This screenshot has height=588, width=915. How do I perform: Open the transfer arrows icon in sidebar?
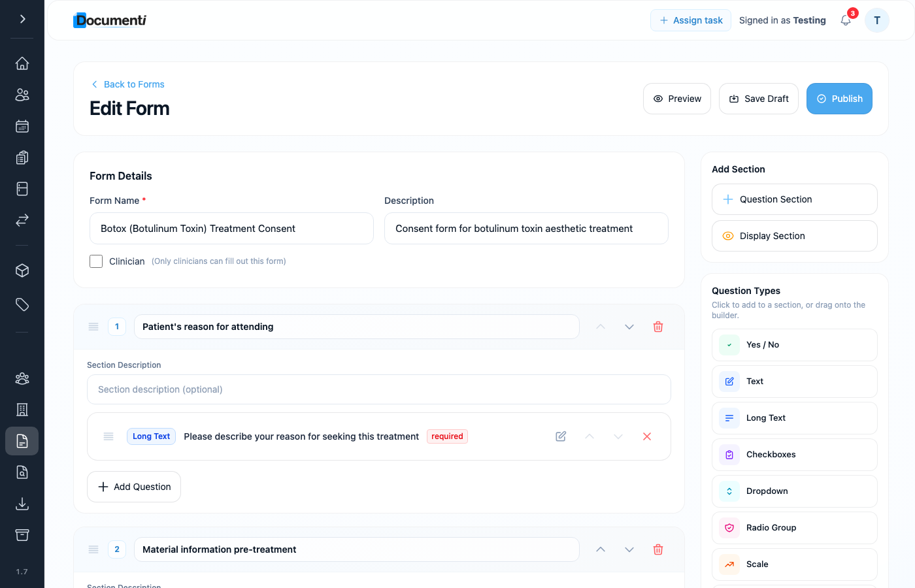tap(22, 220)
